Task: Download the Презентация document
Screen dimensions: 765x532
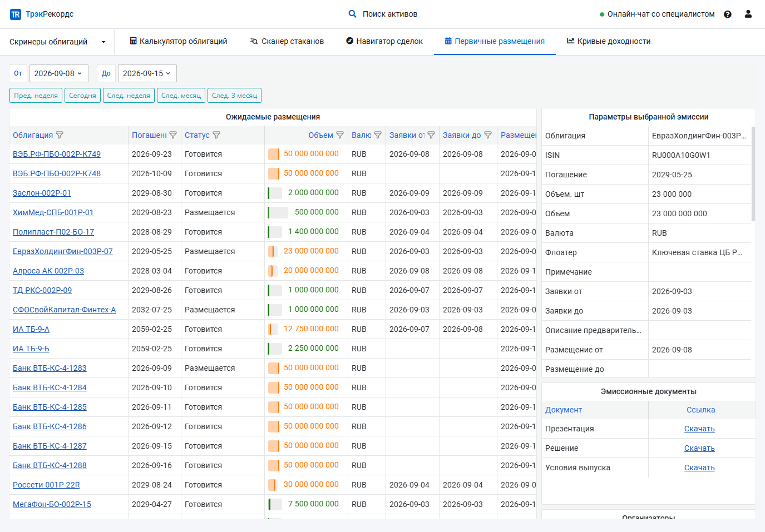Action: click(699, 429)
